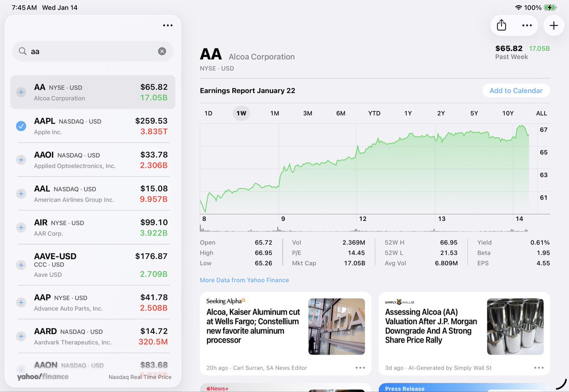Click the P/E 14.45 stat value
The image size is (569, 392).
tap(357, 253)
